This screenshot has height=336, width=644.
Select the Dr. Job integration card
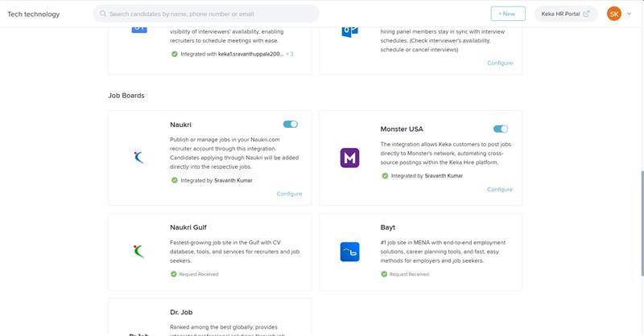[x=209, y=318]
